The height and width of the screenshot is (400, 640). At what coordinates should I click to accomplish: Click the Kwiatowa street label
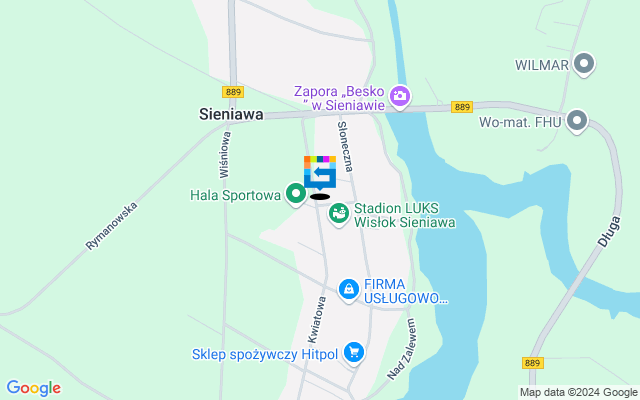coord(317,320)
